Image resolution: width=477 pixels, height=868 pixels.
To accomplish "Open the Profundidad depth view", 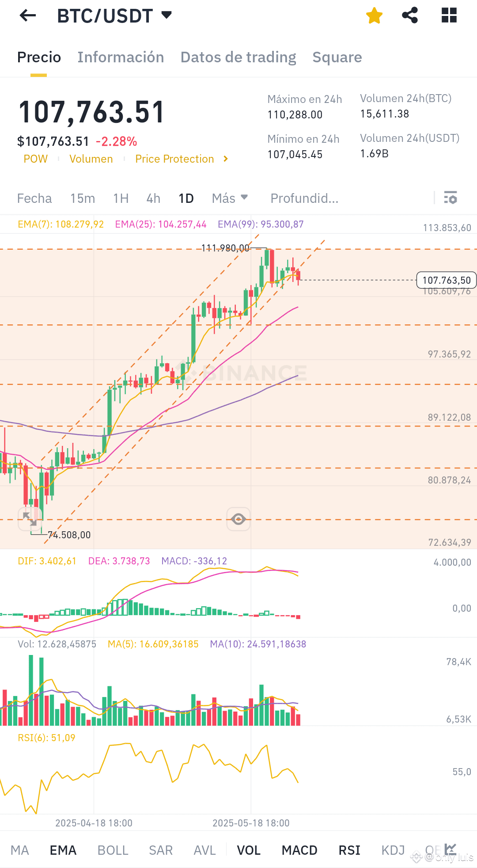I will (x=304, y=198).
